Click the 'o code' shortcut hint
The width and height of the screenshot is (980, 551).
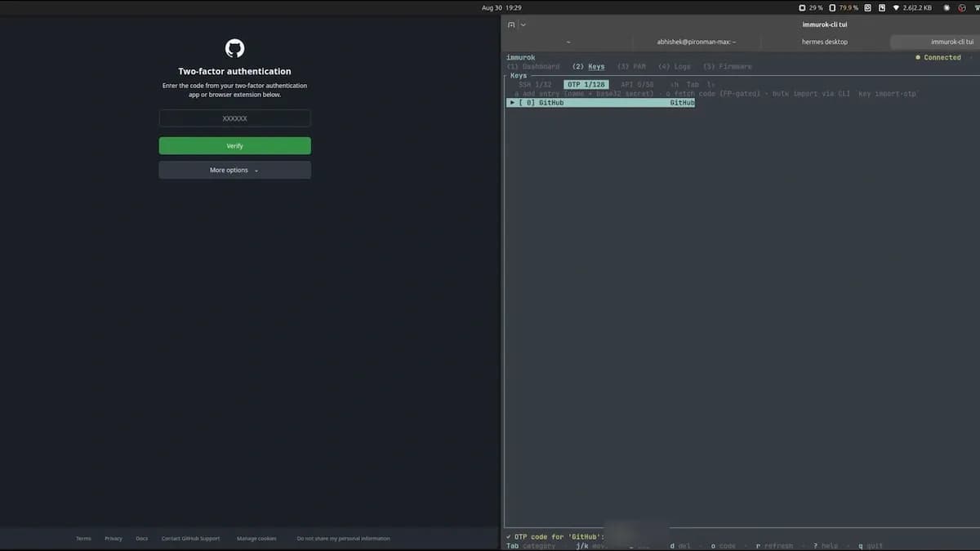click(x=723, y=545)
